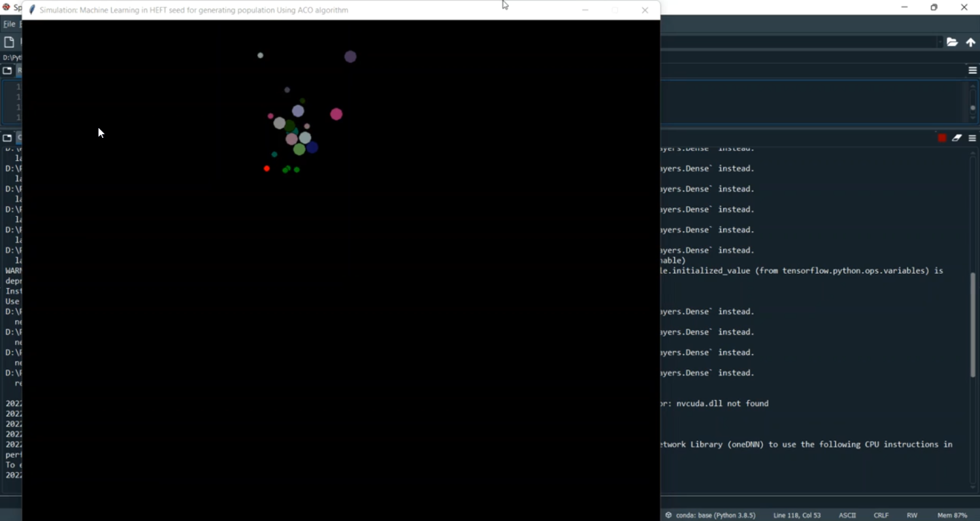The height and width of the screenshot is (521, 980).
Task: Click the RW file permission indicator
Action: coord(911,515)
